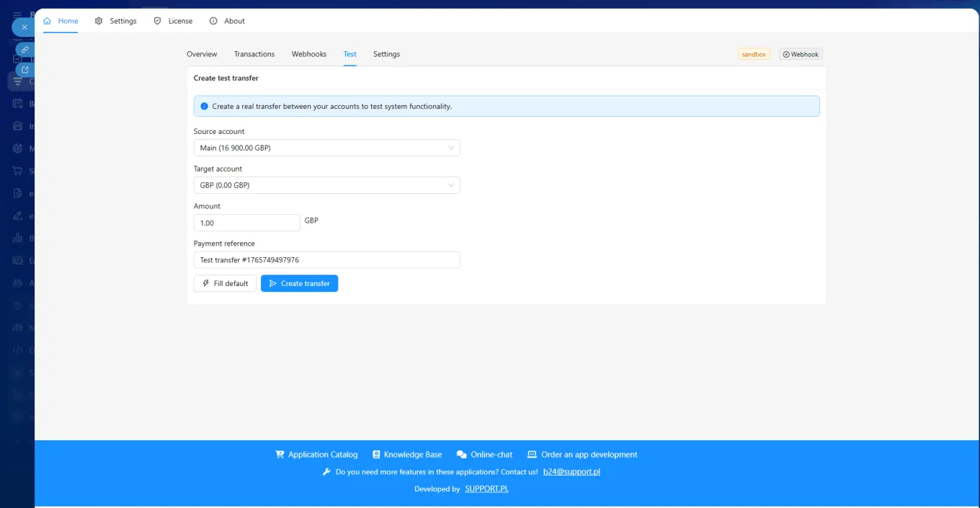Open the Source account dropdown
980x508 pixels.
(x=326, y=148)
